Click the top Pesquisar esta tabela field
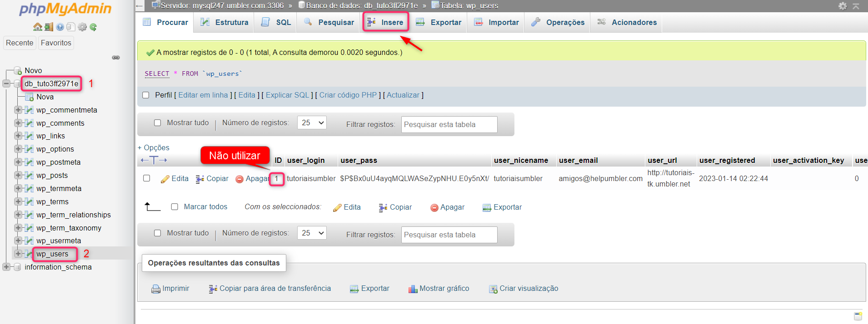The image size is (868, 324). 449,124
